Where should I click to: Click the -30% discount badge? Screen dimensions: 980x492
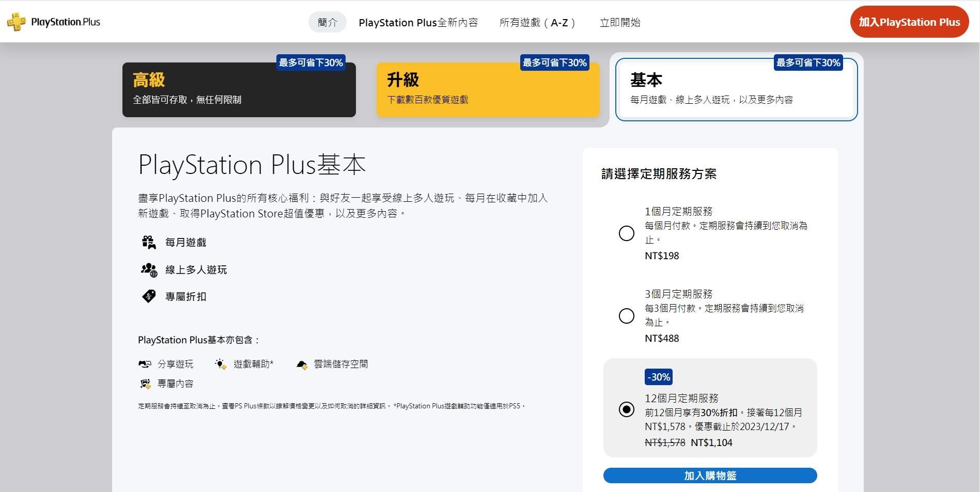(658, 377)
